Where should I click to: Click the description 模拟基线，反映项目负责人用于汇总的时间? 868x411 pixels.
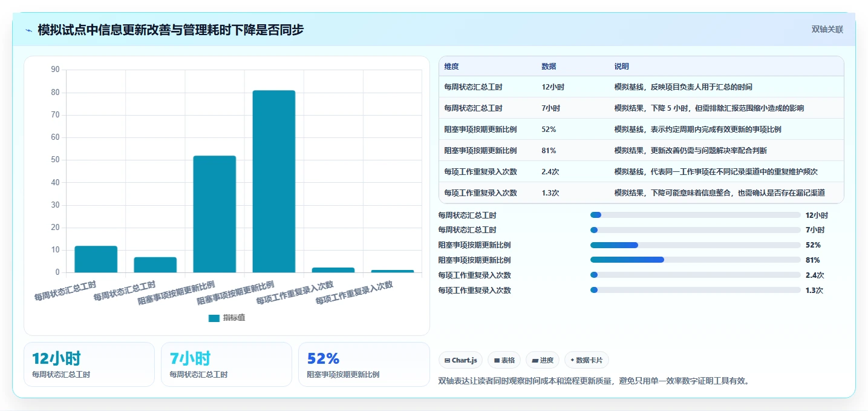click(x=684, y=87)
